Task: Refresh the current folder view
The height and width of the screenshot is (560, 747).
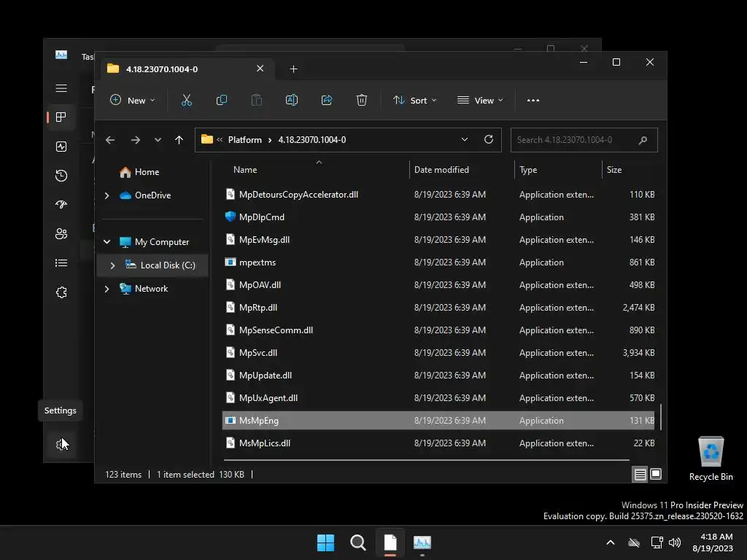Action: (x=488, y=139)
